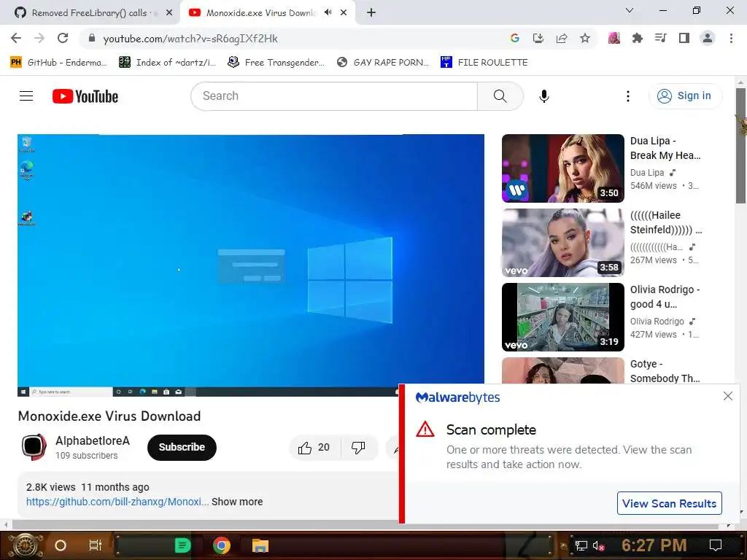Open the notification center icon
The width and height of the screenshot is (747, 560).
click(716, 545)
